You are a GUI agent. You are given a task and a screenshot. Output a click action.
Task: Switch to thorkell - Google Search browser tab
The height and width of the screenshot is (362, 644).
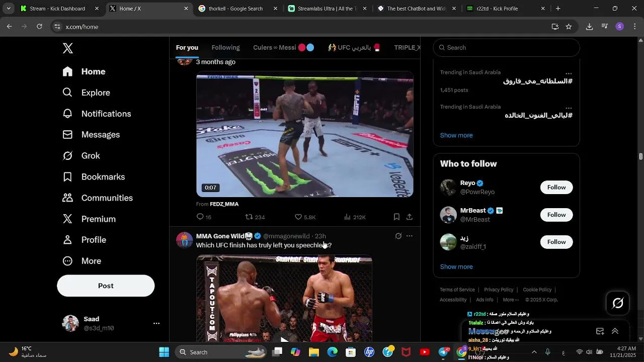(238, 9)
